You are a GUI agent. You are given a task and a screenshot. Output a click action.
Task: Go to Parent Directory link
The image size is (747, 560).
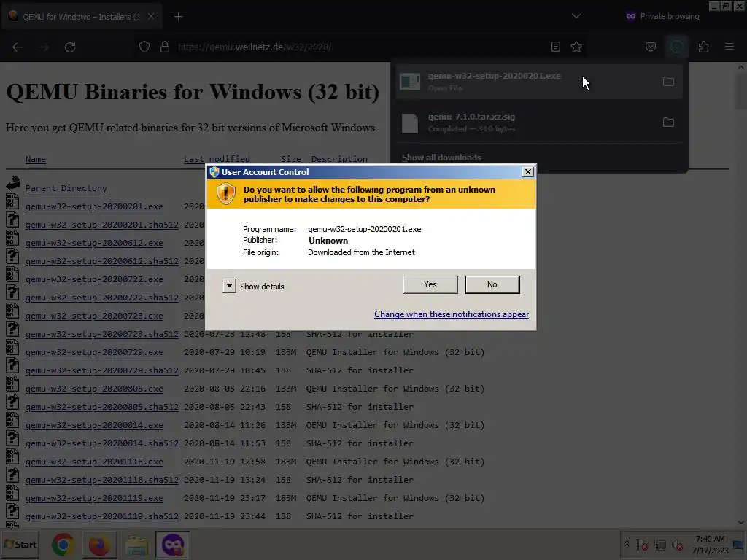[x=66, y=188]
